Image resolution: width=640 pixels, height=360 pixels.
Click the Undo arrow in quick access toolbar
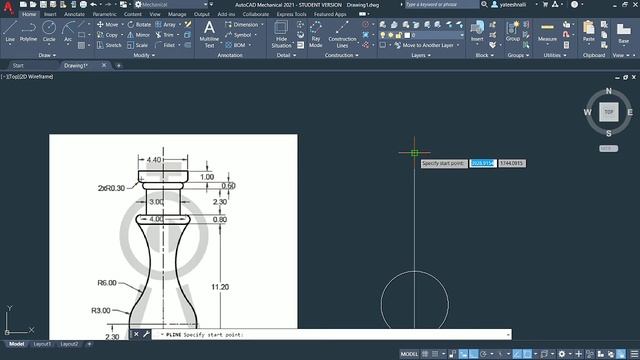point(93,4)
